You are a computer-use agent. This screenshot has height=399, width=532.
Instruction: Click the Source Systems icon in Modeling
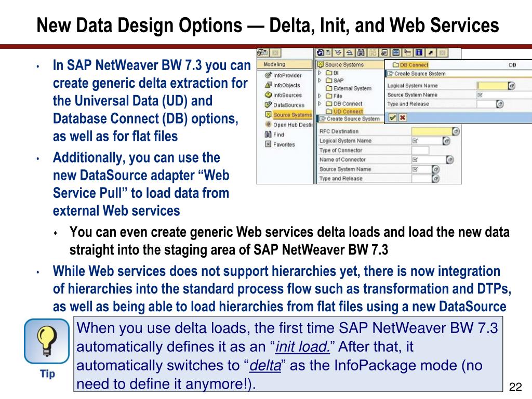(268, 114)
